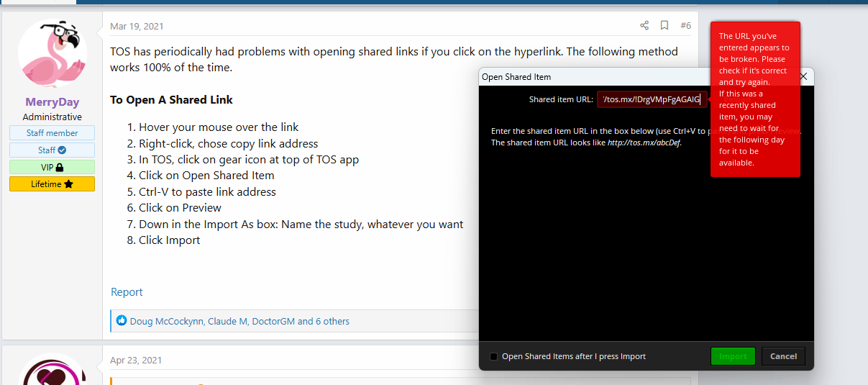
Task: Bookmark post #6 using the bookmark icon
Action: click(664, 26)
